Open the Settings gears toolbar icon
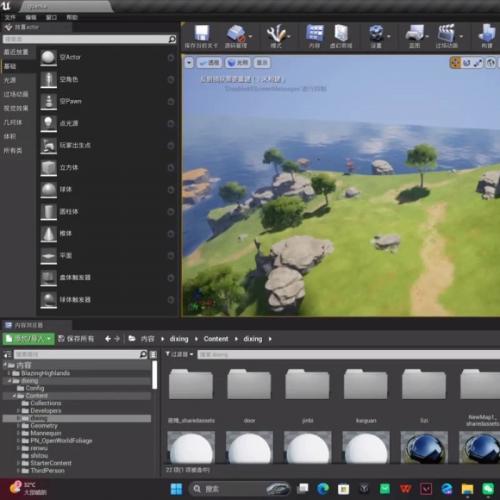The height and width of the screenshot is (500, 500). point(376,33)
